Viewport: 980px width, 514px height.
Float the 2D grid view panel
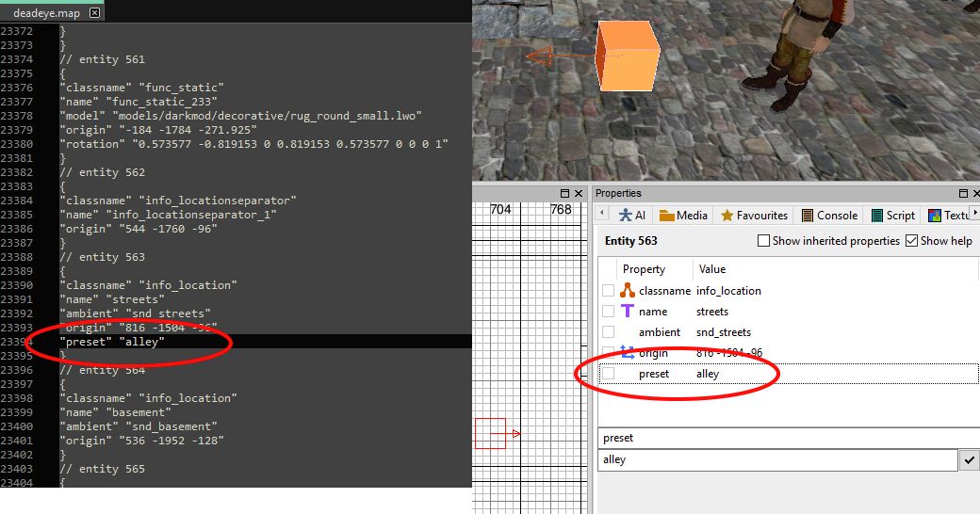point(564,194)
